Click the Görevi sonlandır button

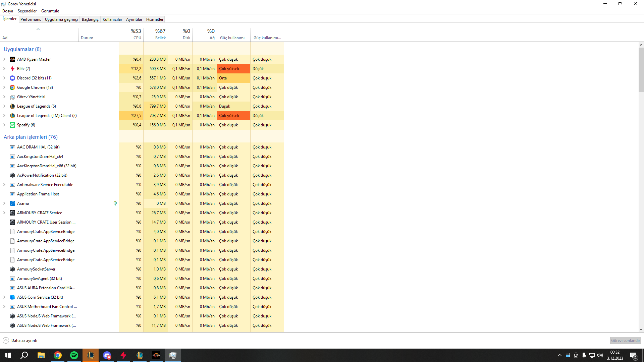click(625, 341)
